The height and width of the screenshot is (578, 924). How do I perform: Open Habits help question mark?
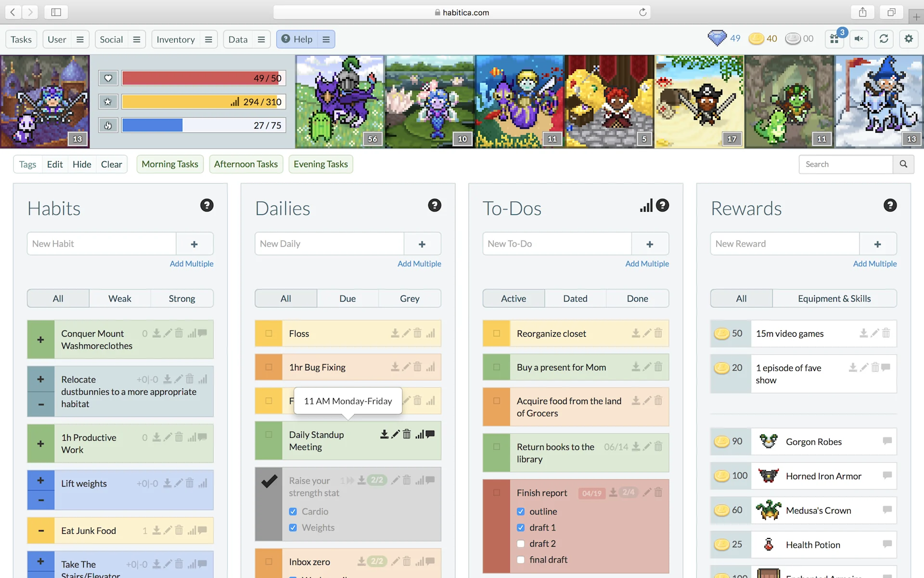206,206
